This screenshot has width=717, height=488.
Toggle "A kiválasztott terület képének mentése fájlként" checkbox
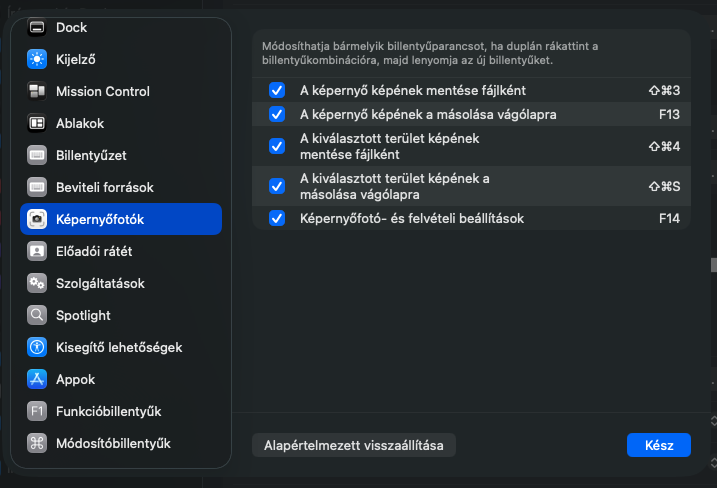point(277,146)
